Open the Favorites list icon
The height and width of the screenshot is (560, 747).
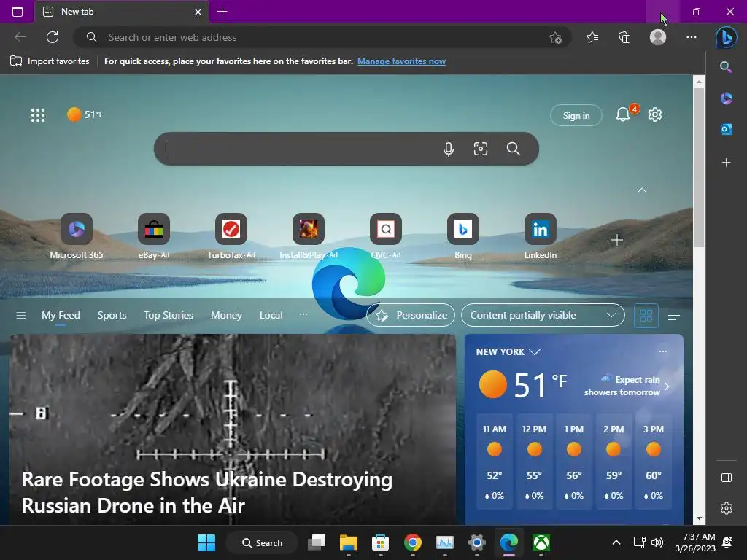(x=592, y=37)
